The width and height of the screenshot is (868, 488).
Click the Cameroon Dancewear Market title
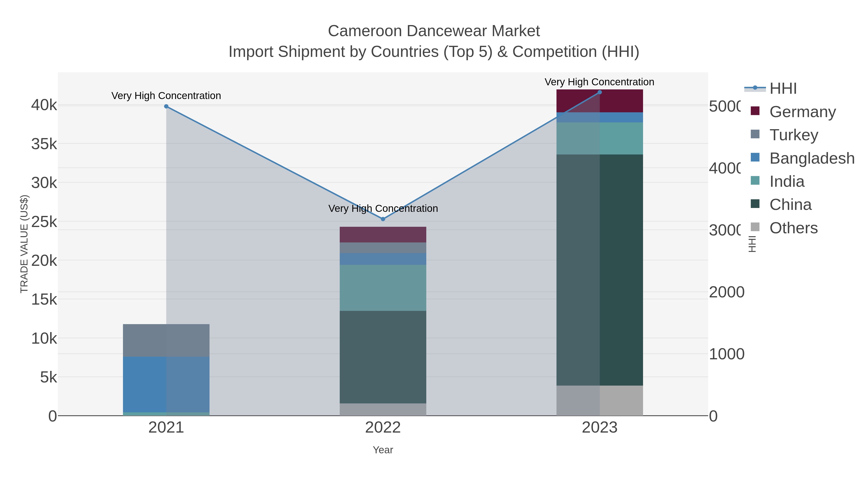[x=434, y=31]
